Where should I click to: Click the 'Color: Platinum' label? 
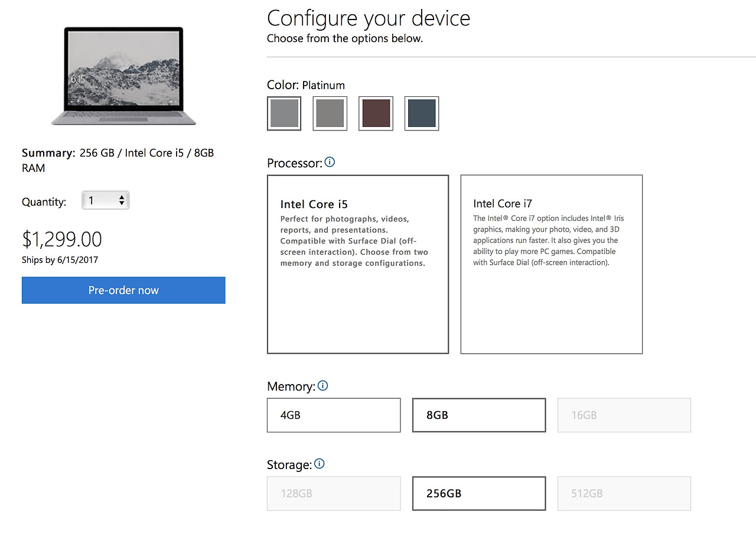tap(306, 85)
